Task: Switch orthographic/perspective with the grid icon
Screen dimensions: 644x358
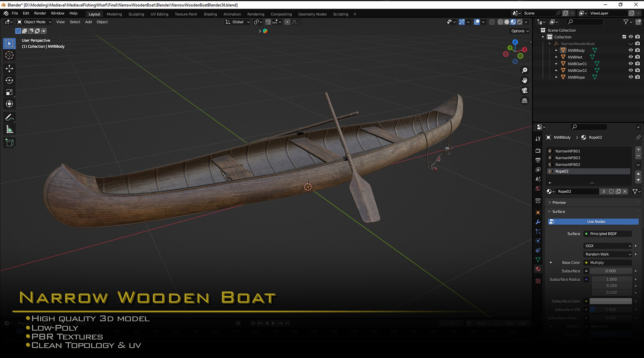Action: point(524,100)
